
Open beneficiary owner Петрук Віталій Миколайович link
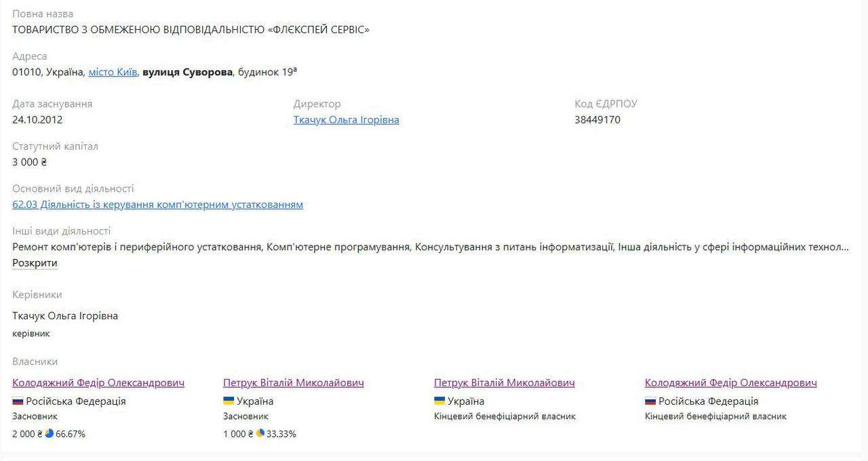tap(504, 383)
